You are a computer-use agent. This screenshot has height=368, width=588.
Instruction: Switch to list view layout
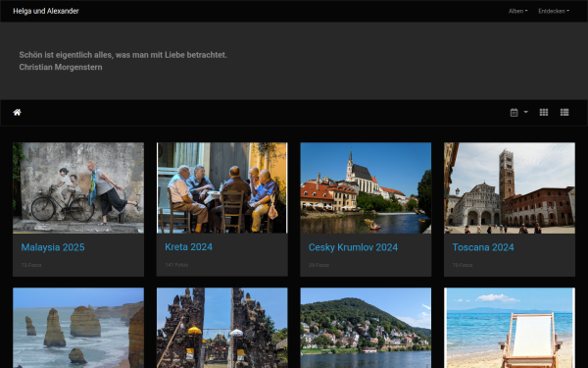pos(564,112)
